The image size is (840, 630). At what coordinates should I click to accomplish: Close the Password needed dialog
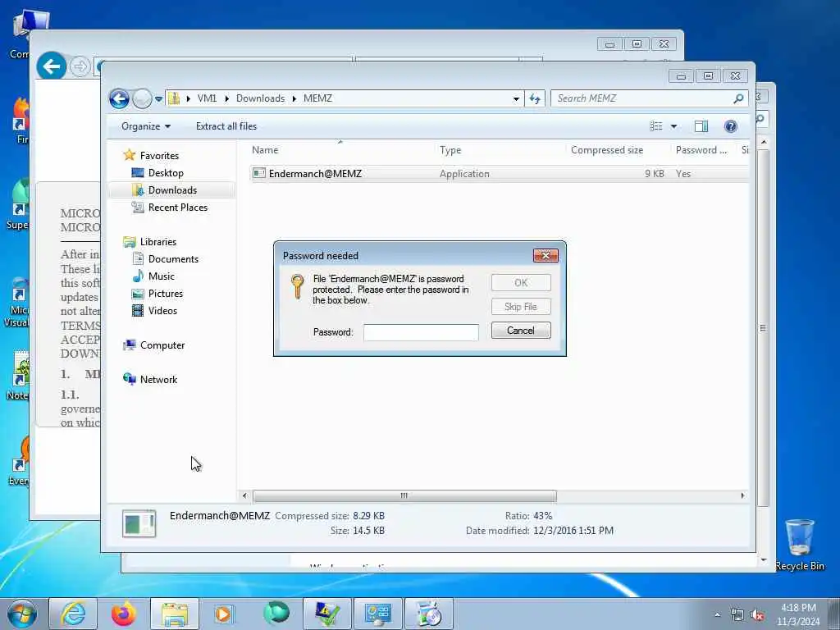(546, 256)
